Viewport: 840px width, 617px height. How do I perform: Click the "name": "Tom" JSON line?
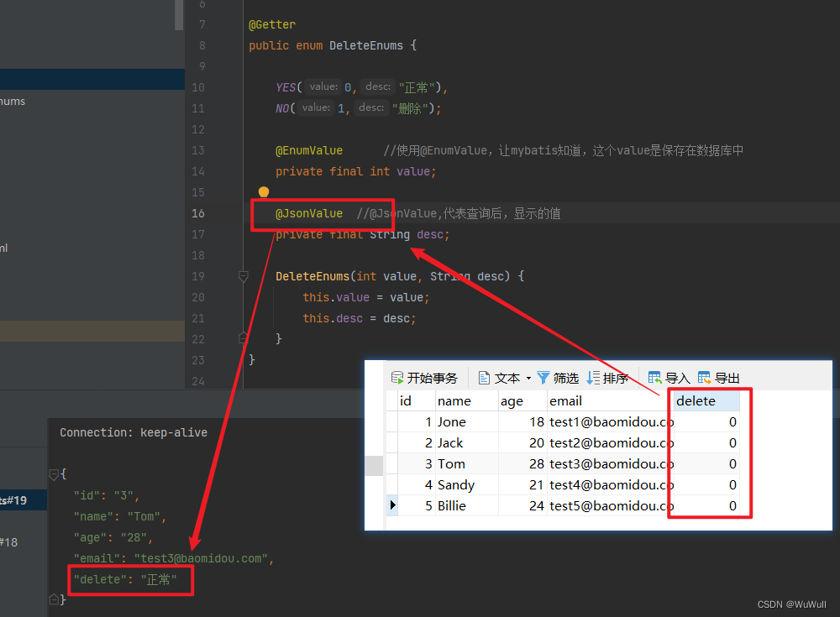[120, 516]
